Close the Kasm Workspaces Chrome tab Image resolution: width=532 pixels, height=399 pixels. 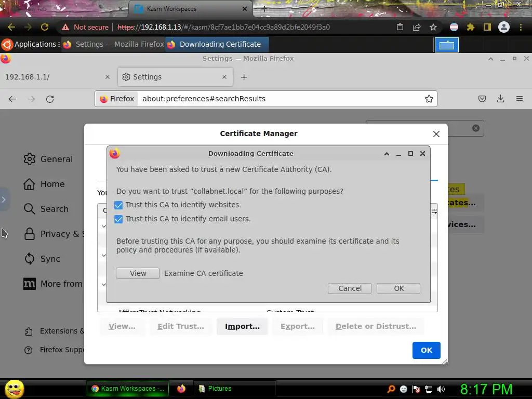(245, 9)
